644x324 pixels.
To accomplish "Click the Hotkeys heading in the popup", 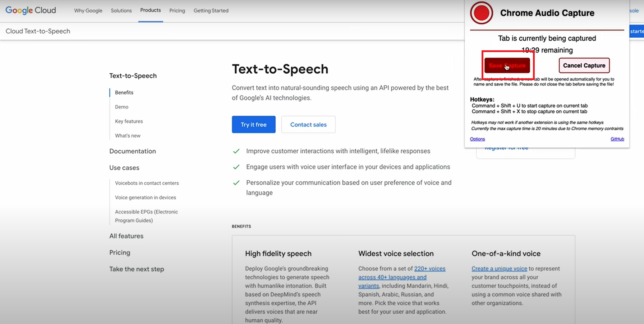I will click(482, 99).
